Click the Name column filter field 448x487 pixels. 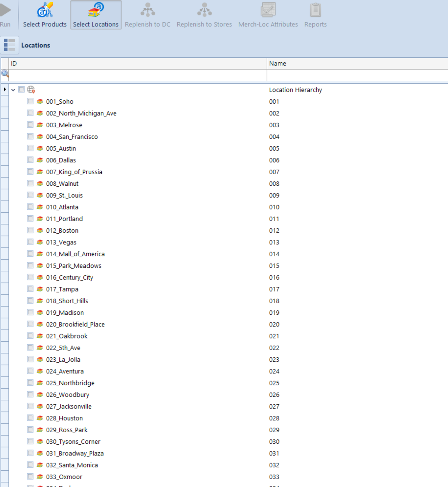357,75
